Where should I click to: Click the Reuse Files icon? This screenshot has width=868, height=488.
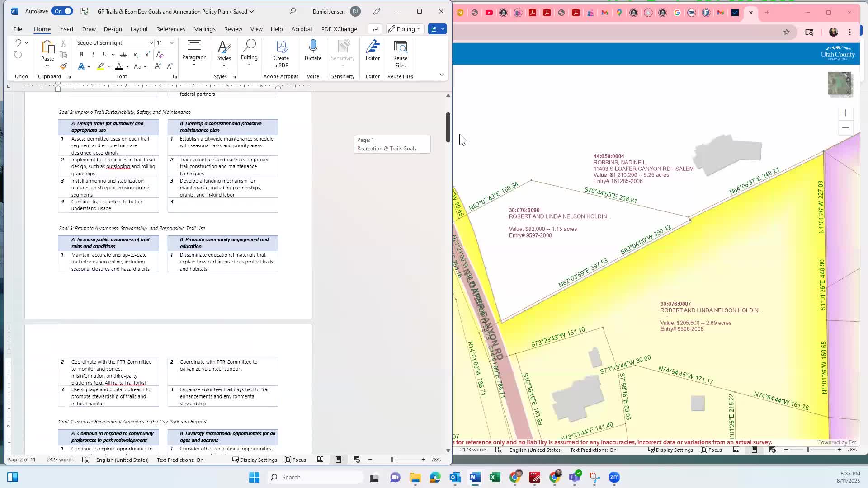400,47
